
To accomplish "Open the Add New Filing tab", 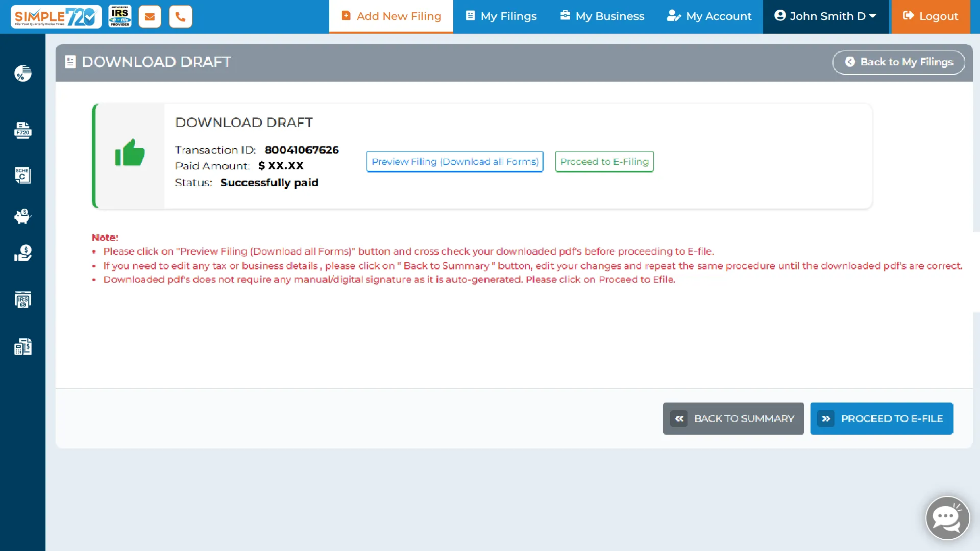I will coord(391,16).
